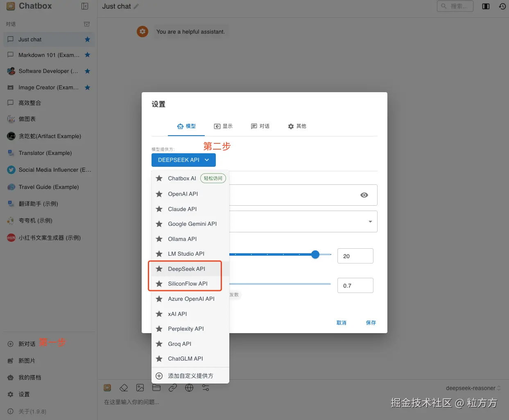Choose ChatGLM API from provider list
The image size is (509, 420).
[x=190, y=359]
